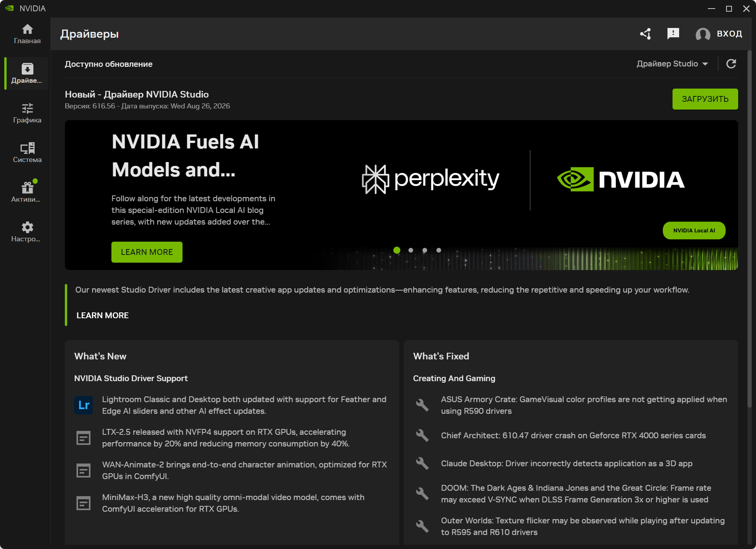756x549 pixels.
Task: Click the What's Fixed heading
Action: (x=441, y=356)
